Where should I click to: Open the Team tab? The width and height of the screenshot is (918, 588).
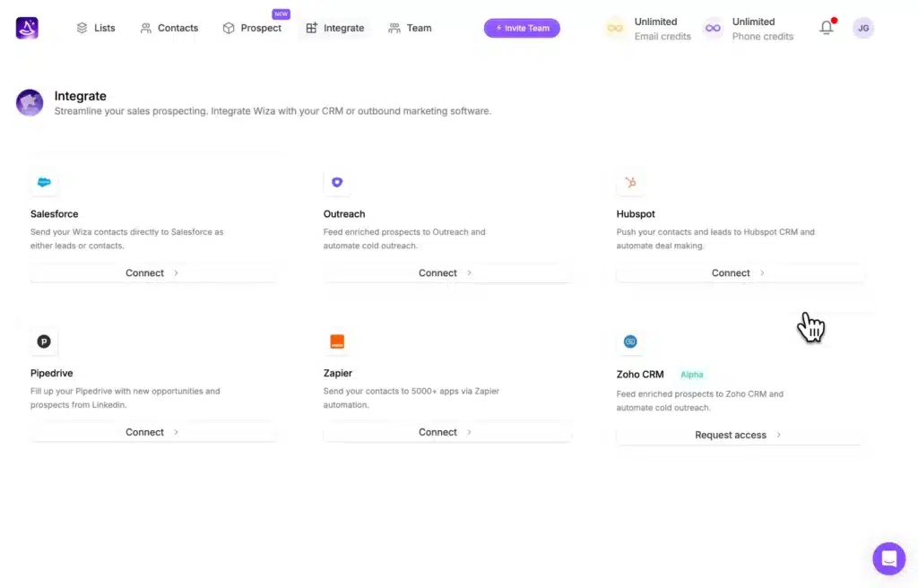(410, 28)
